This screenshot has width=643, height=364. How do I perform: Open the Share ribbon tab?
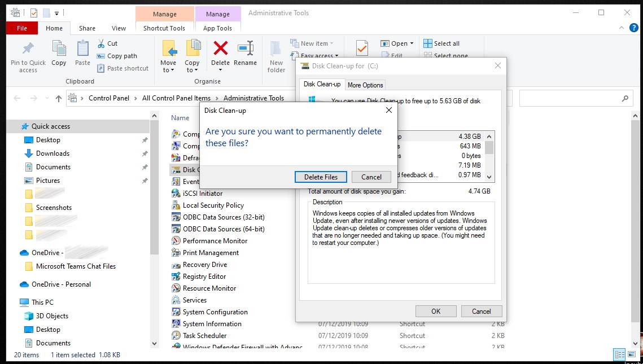86,28
